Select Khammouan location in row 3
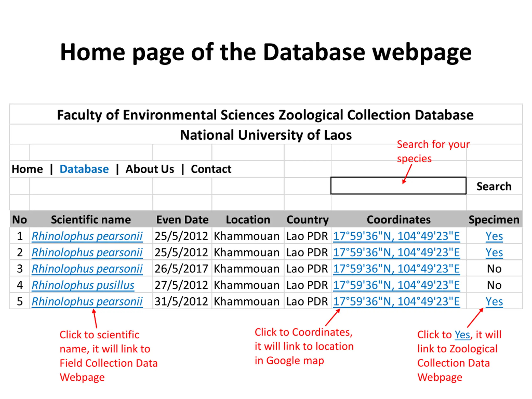Image resolution: width=532 pixels, height=399 pixels. (x=247, y=269)
